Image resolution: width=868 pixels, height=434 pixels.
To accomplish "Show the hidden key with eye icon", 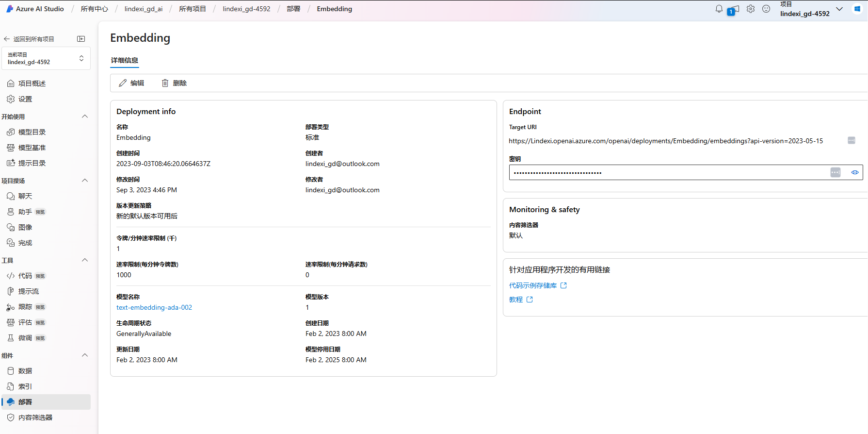I will point(855,172).
